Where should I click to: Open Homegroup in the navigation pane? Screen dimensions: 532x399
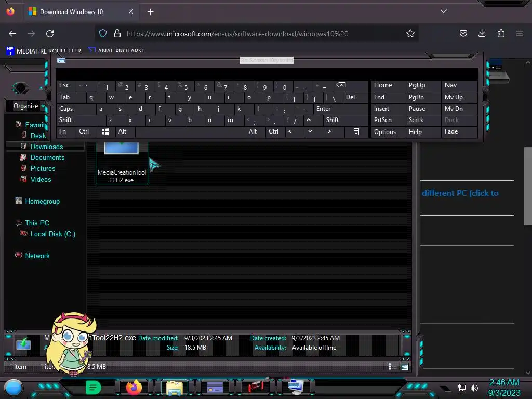point(42,201)
